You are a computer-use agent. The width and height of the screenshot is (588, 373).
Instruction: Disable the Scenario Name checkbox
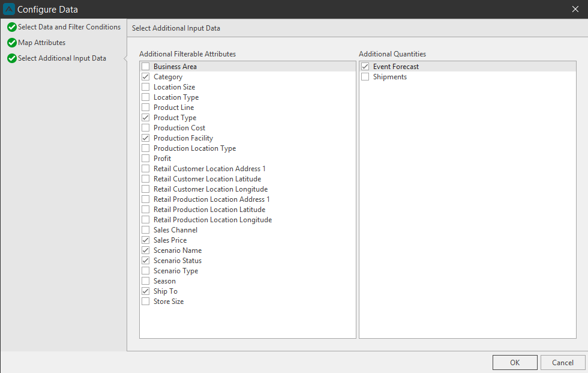pos(145,250)
